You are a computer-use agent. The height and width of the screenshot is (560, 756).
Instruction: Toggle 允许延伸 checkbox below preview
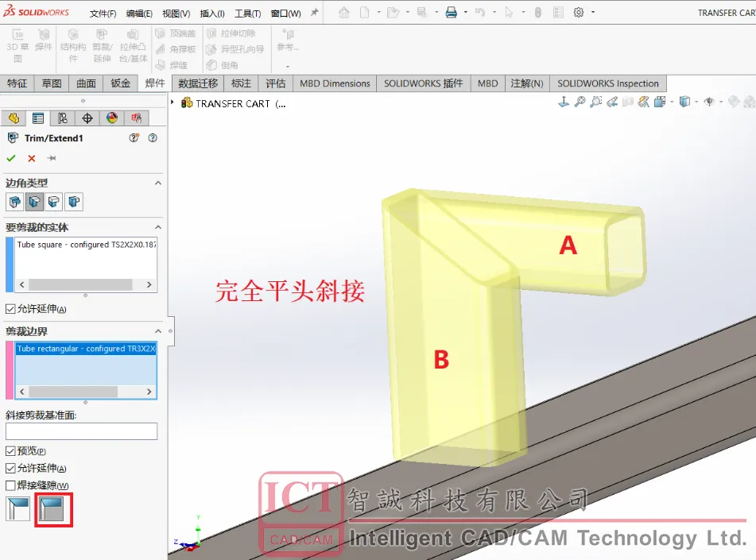click(x=10, y=468)
